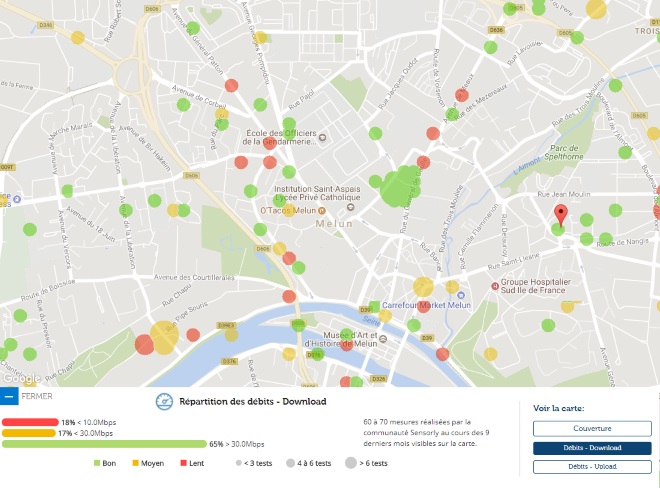Click the yellow 17% download bar
The width and height of the screenshot is (660, 488).
pyautogui.click(x=29, y=433)
